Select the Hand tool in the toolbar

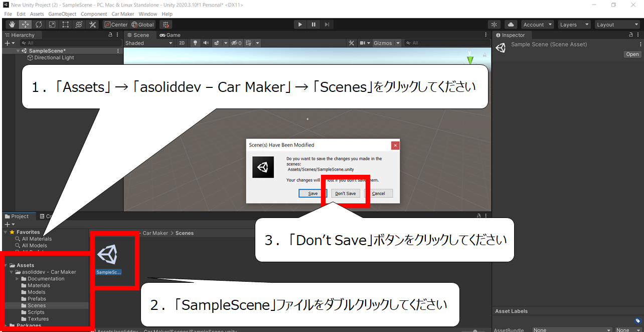pyautogui.click(x=12, y=25)
